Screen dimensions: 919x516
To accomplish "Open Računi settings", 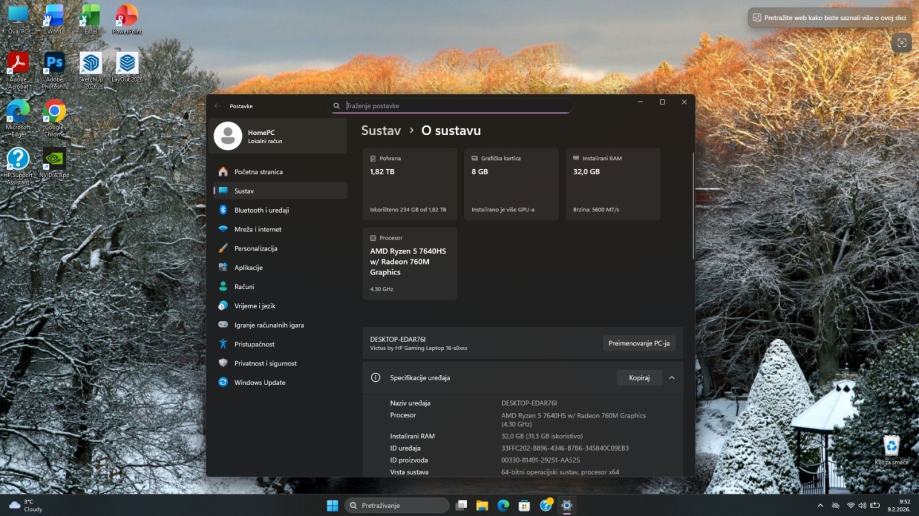I will pyautogui.click(x=281, y=287).
